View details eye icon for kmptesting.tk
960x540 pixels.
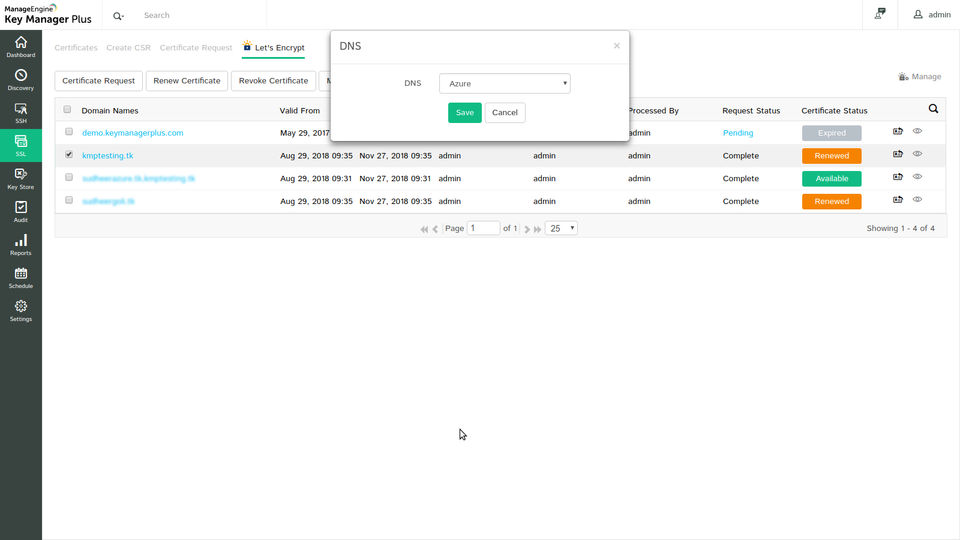click(917, 154)
